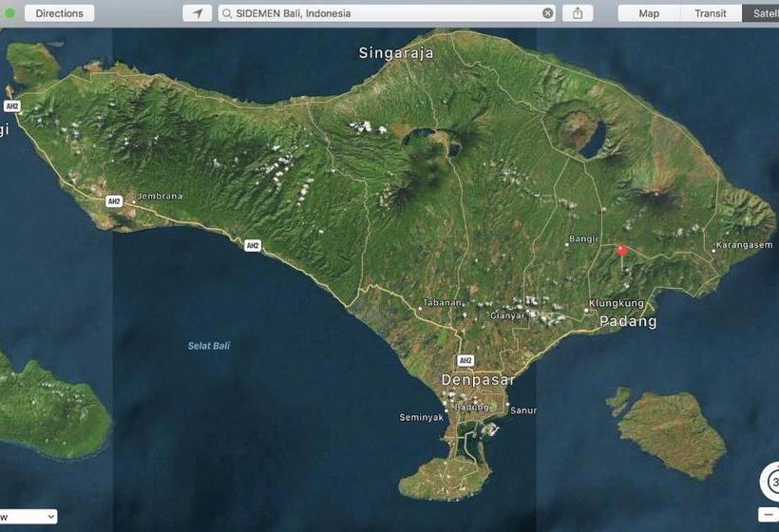Switch to the Map view tab
The width and height of the screenshot is (779, 532).
coord(649,13)
